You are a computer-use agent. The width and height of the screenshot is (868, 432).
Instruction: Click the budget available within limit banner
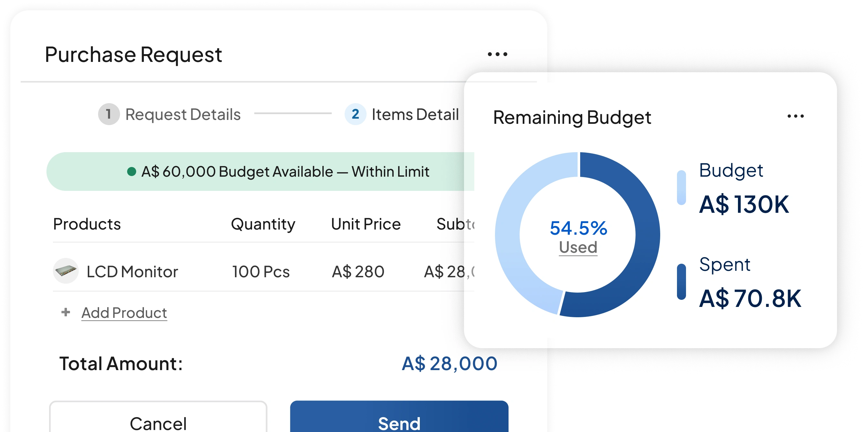260,172
